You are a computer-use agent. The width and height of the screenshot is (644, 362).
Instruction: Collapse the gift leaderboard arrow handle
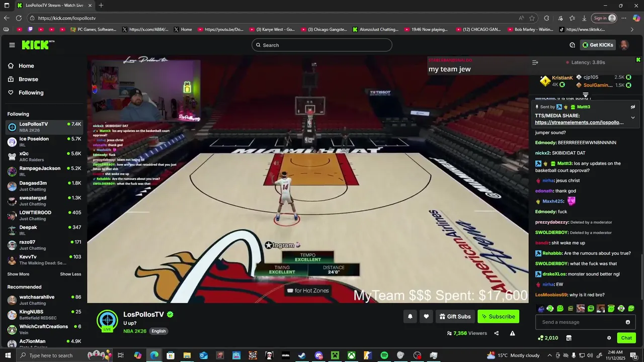(586, 95)
